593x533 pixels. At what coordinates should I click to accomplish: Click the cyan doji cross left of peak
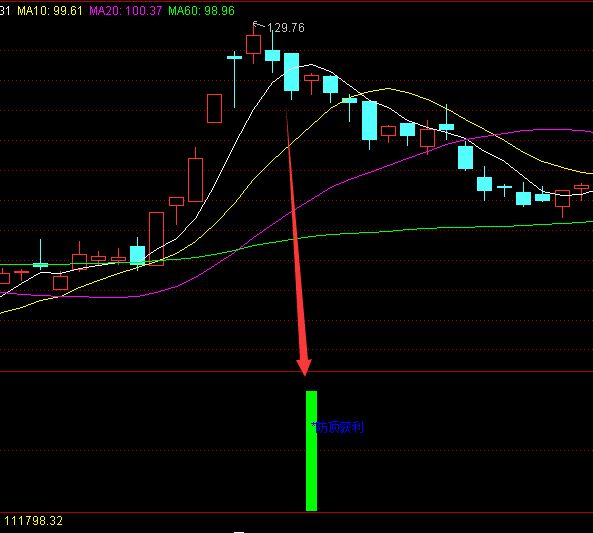point(234,57)
